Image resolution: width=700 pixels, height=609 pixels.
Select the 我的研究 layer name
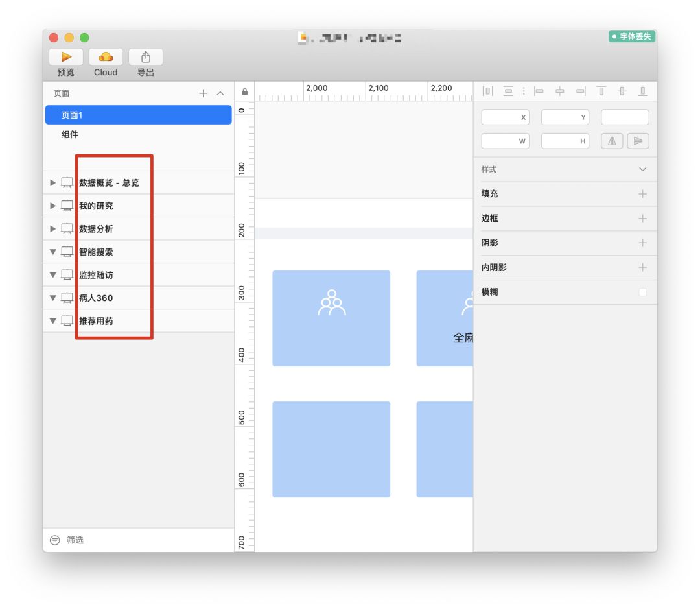pyautogui.click(x=96, y=206)
